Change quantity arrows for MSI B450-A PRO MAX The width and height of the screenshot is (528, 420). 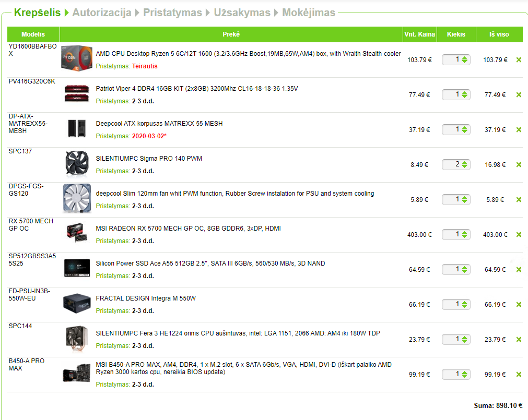coord(465,375)
